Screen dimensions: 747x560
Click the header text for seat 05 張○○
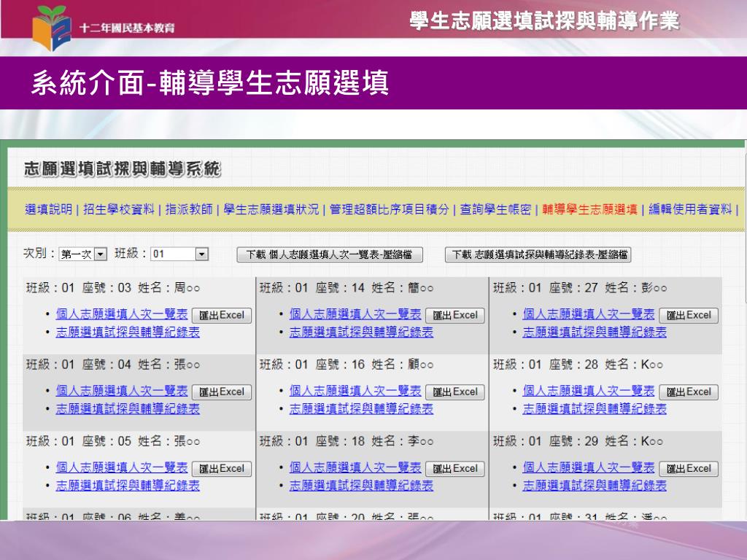(113, 441)
